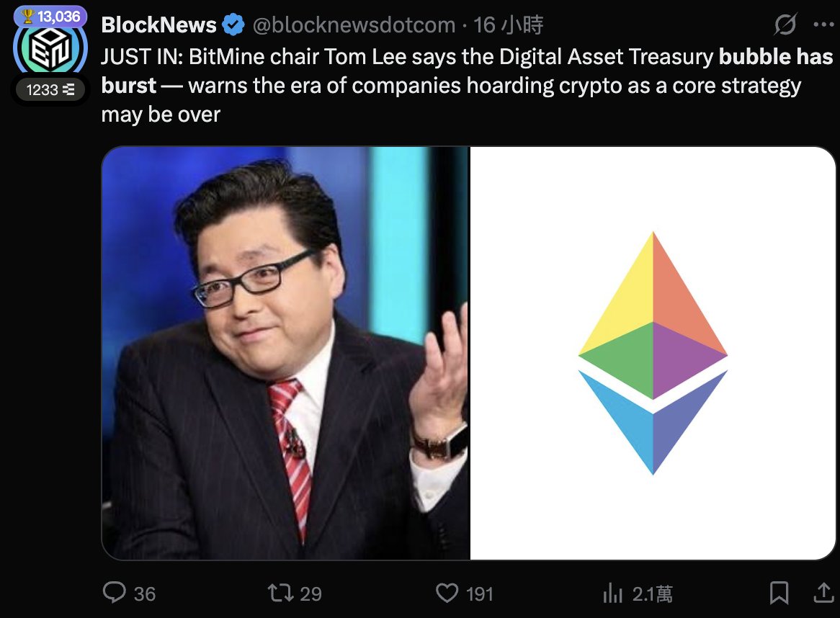
Task: Click the BlockNews display name
Action: coord(158,25)
